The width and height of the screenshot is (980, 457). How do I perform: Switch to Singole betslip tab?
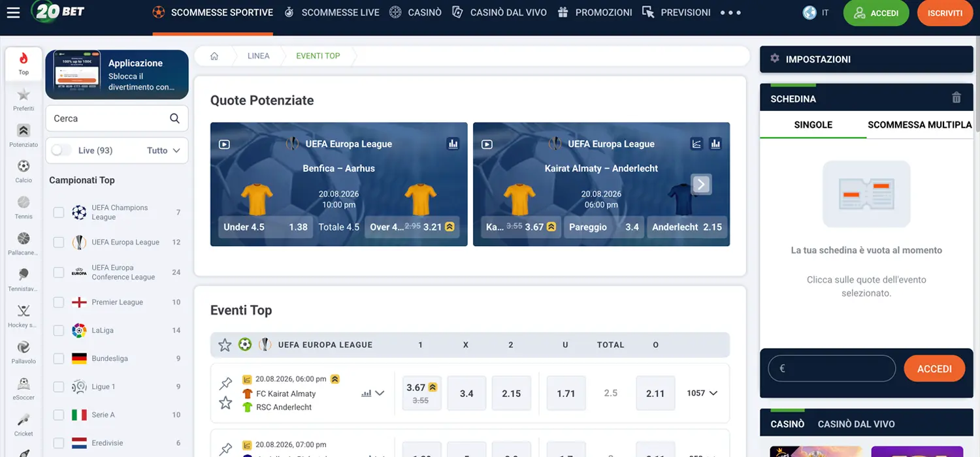(813, 125)
